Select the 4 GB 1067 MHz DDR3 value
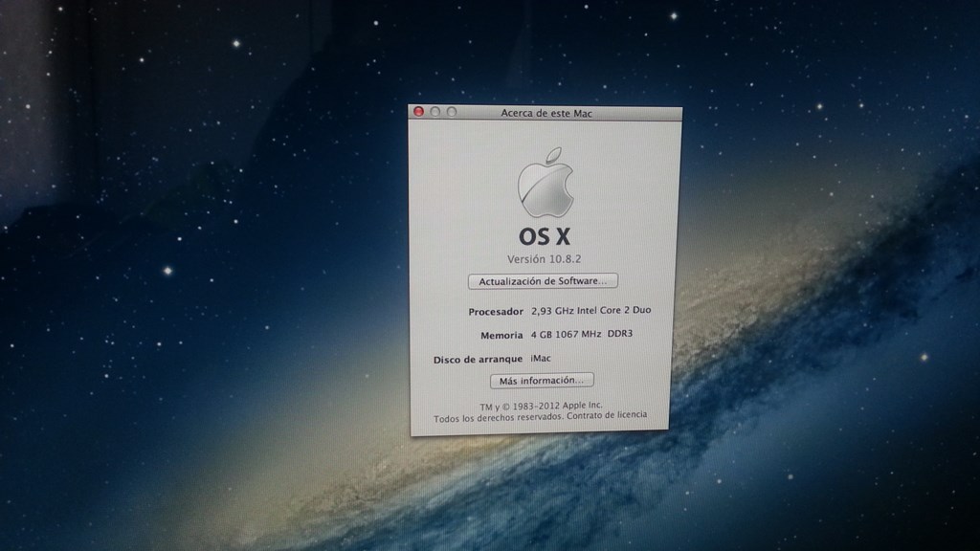 click(x=581, y=334)
